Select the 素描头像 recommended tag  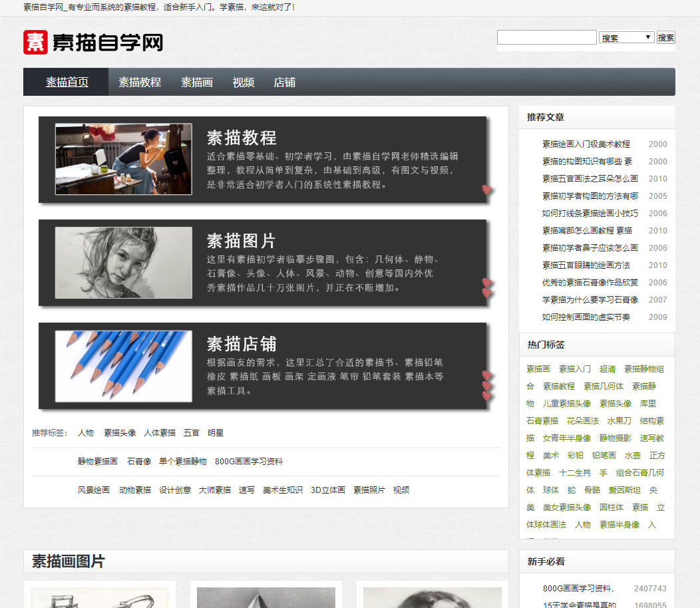coord(120,432)
